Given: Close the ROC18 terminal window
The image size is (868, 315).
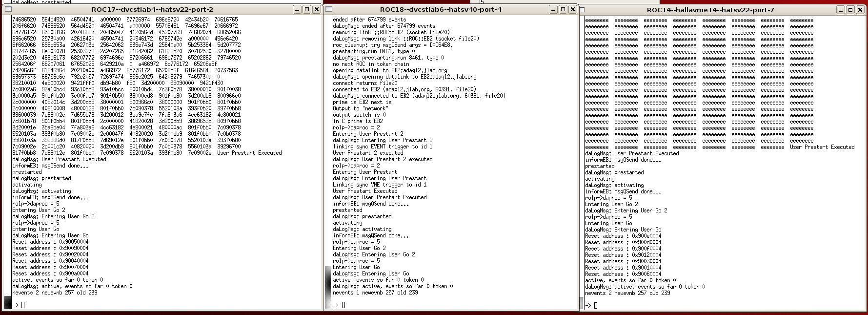Looking at the screenshot, I should pyautogui.click(x=572, y=9).
